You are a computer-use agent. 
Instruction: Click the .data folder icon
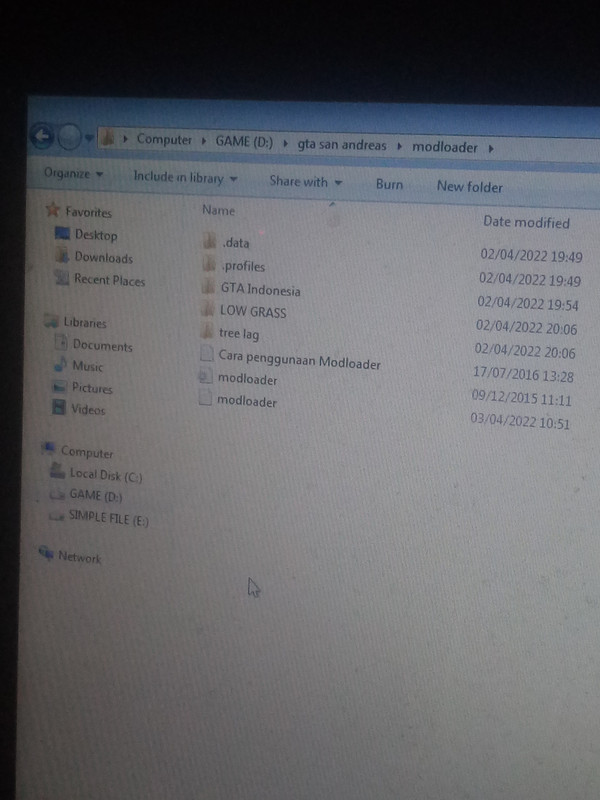point(209,240)
